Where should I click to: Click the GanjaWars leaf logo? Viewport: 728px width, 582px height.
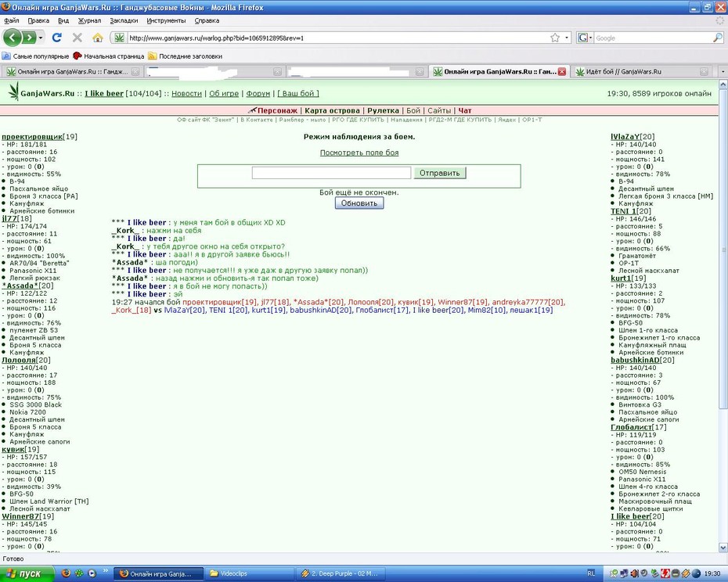click(x=14, y=91)
